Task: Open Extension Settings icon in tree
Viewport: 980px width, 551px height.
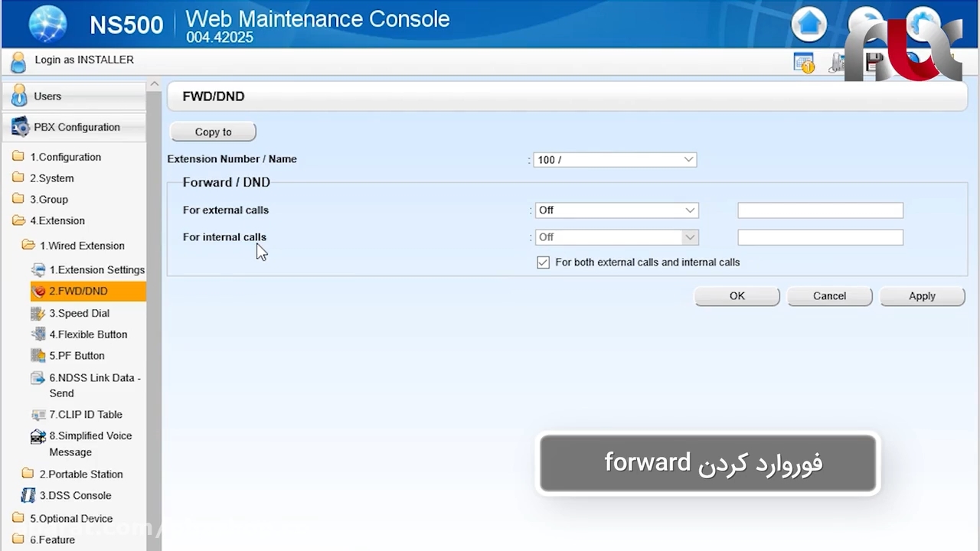Action: pyautogui.click(x=38, y=270)
